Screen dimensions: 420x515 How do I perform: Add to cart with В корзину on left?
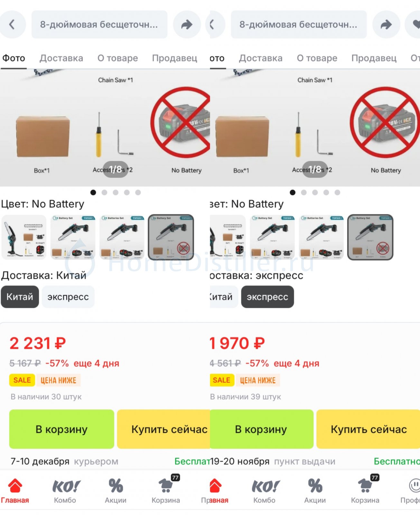pyautogui.click(x=61, y=429)
